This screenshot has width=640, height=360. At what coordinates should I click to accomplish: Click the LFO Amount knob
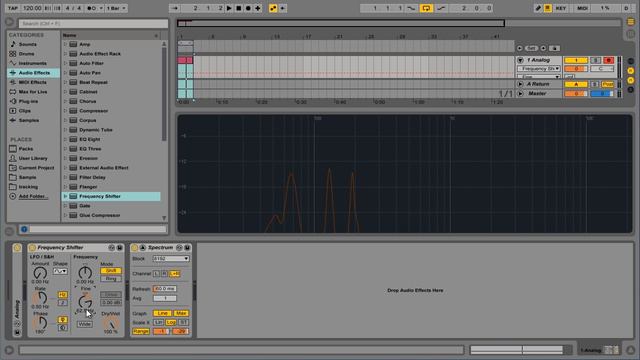40,273
